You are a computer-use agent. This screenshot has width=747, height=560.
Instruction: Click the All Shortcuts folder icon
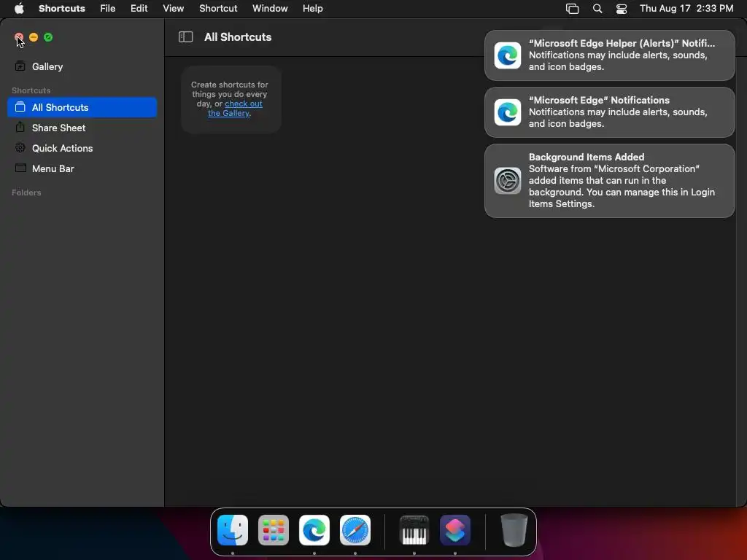[x=20, y=106]
